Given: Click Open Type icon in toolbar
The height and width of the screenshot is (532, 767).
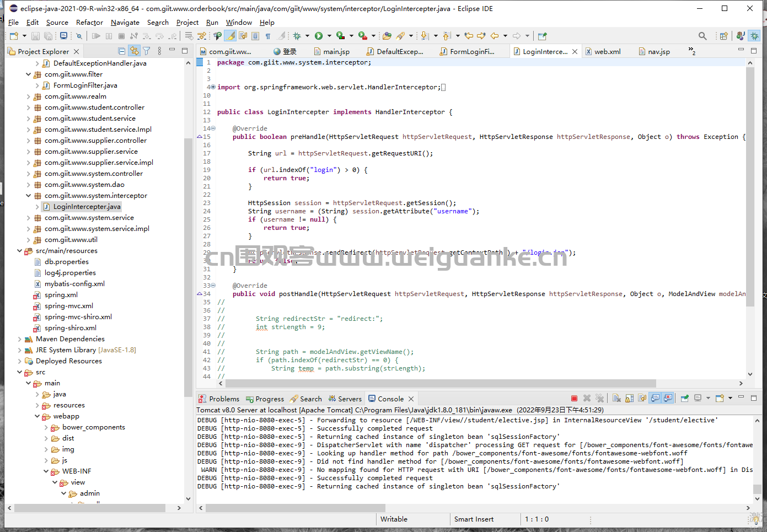Looking at the screenshot, I should [x=387, y=36].
